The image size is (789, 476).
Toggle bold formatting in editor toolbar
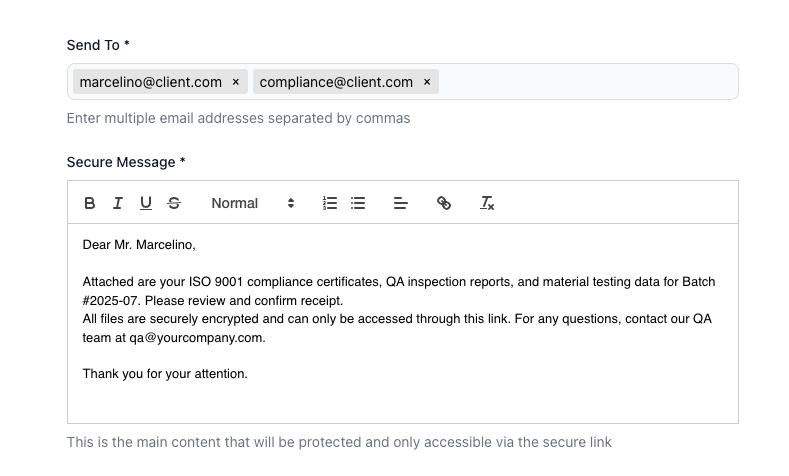pyautogui.click(x=90, y=203)
